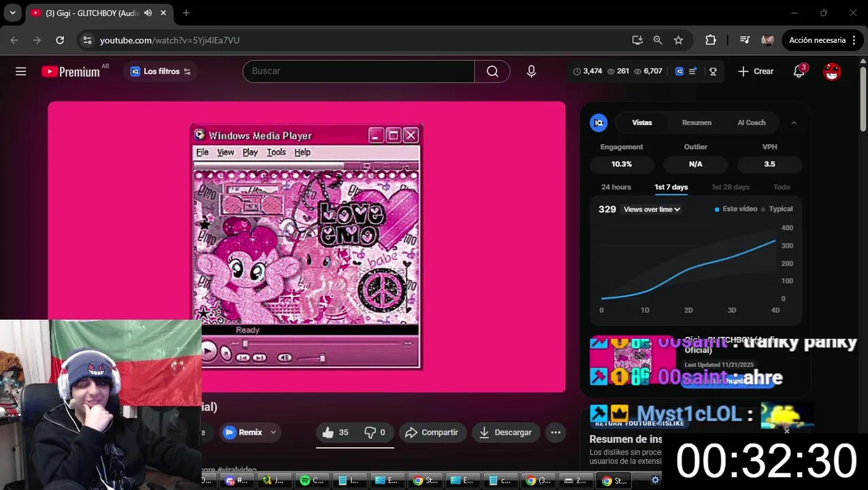Open the three-dot more actions menu
868x490 pixels.
point(556,432)
